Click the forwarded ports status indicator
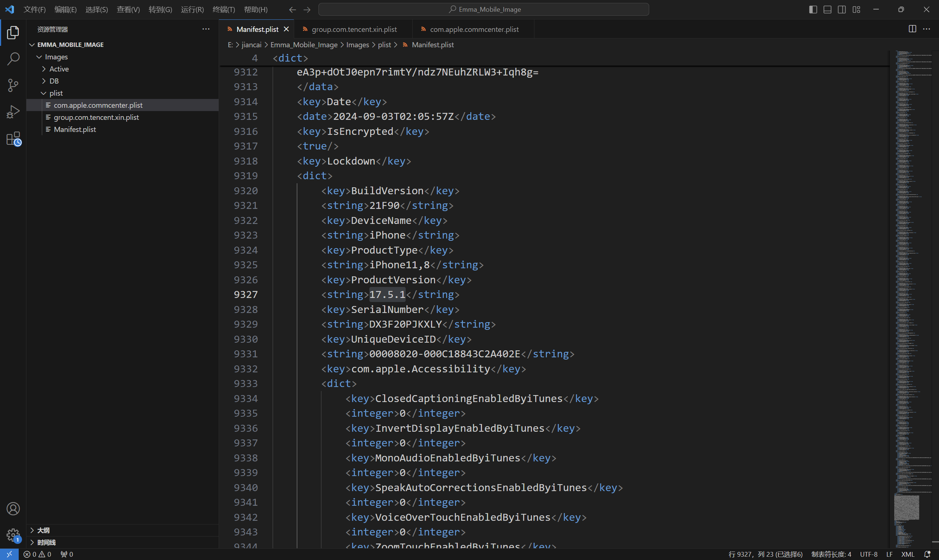 click(x=67, y=554)
